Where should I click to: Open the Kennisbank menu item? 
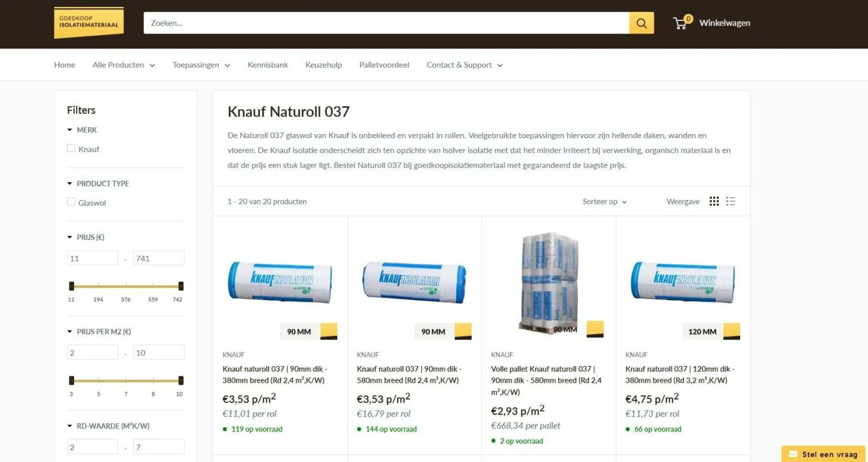click(267, 65)
